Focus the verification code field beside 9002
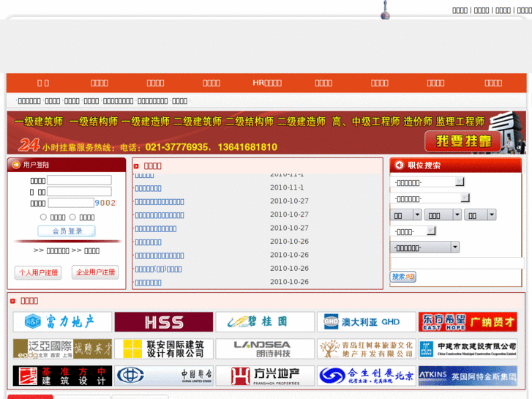Image resolution: width=532 pixels, height=399 pixels. point(71,203)
